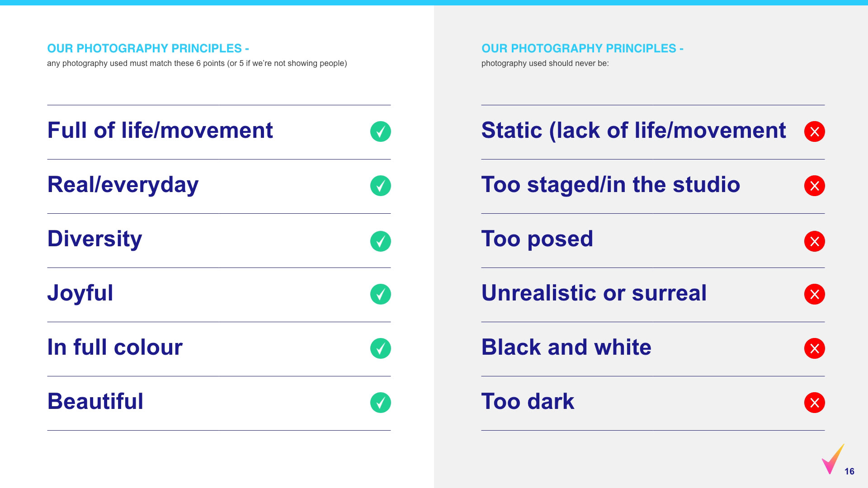Click the right Our Photography Principles heading
The image size is (868, 488).
(582, 48)
